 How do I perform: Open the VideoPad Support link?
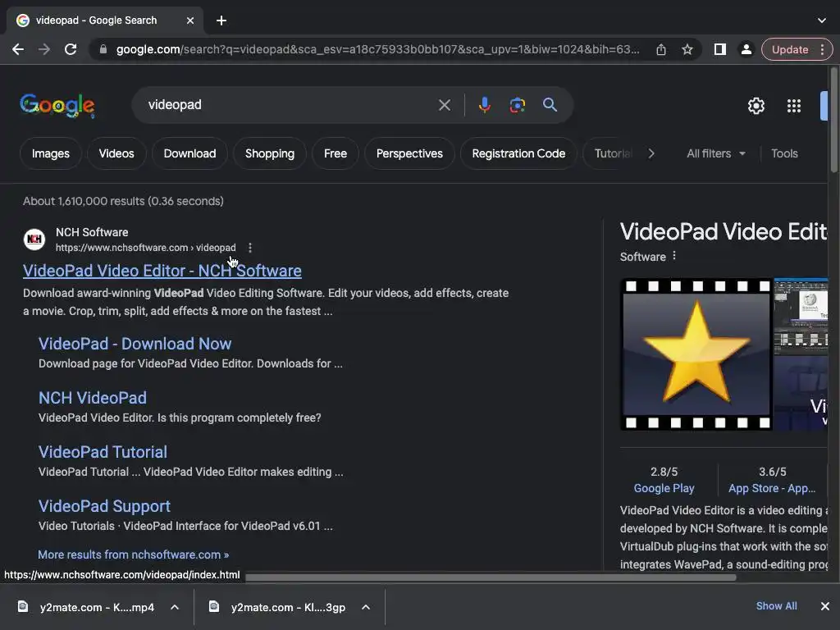point(104,506)
